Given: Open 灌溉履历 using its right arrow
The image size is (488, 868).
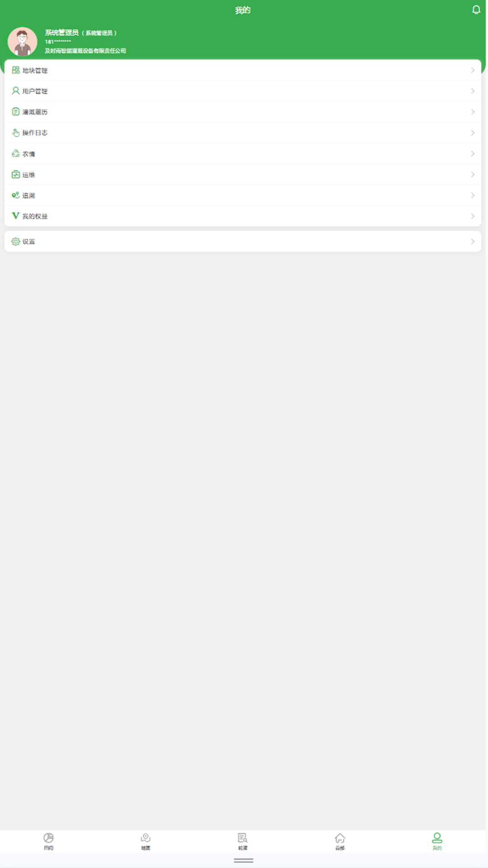Looking at the screenshot, I should tap(473, 112).
